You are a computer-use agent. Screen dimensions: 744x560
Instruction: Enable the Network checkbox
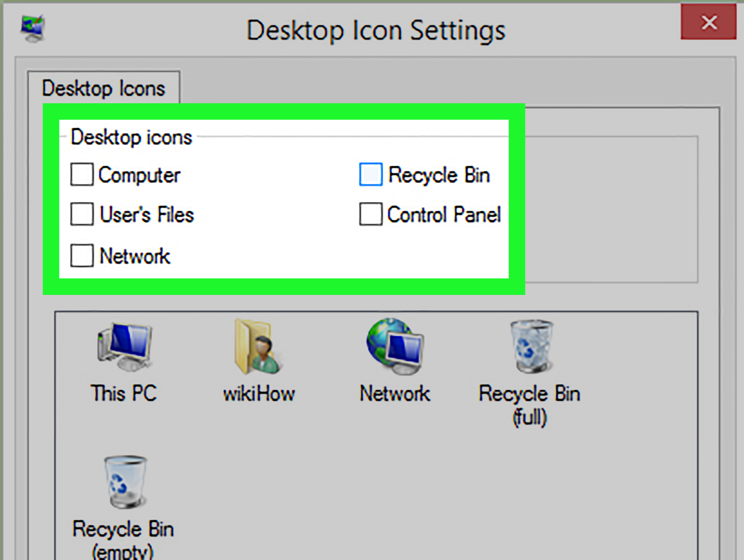point(82,256)
